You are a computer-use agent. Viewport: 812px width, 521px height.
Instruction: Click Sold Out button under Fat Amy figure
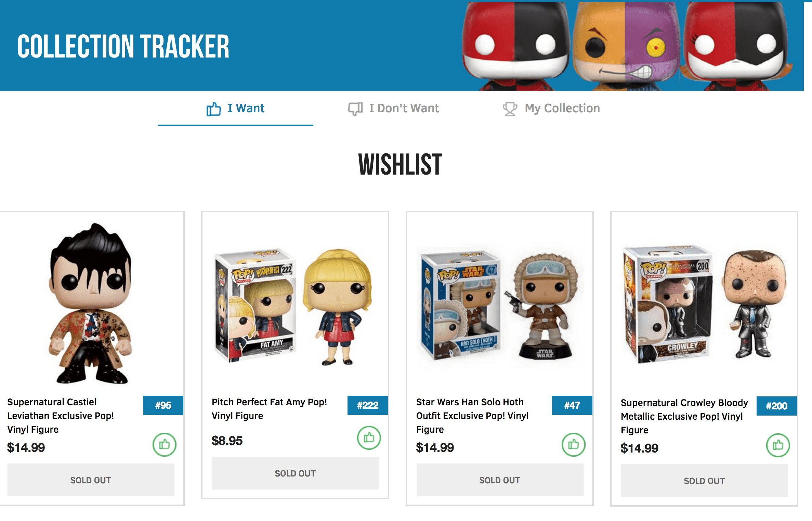tap(296, 473)
